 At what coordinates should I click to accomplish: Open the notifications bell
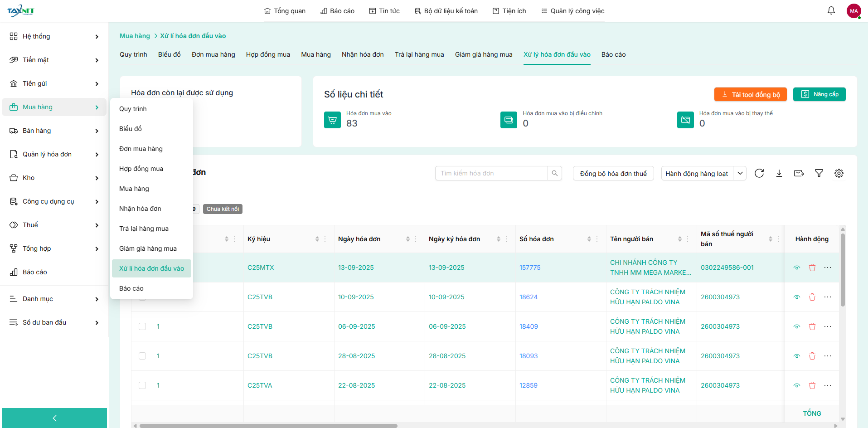tap(831, 10)
